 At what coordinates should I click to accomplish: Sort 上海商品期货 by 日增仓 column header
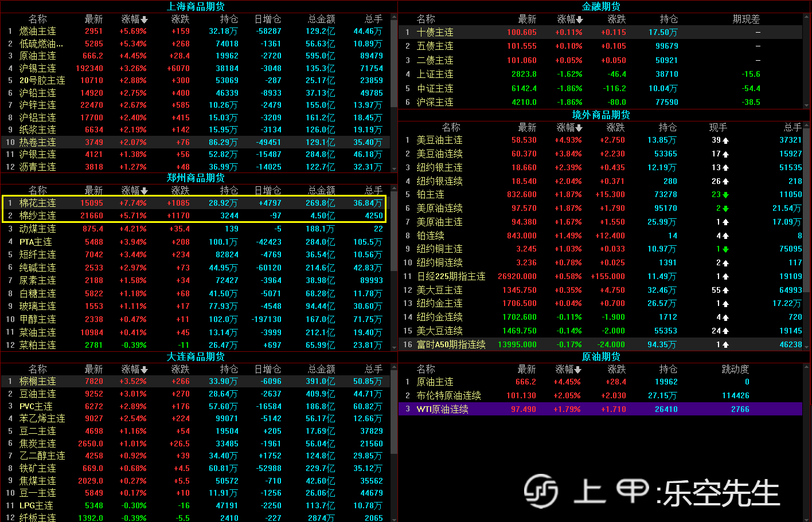(x=268, y=19)
